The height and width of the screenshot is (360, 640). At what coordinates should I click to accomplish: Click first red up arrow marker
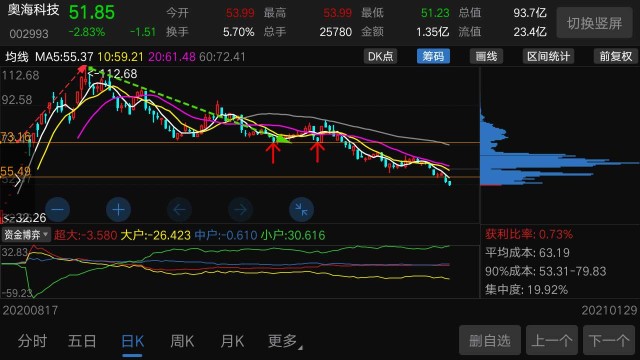(x=273, y=153)
